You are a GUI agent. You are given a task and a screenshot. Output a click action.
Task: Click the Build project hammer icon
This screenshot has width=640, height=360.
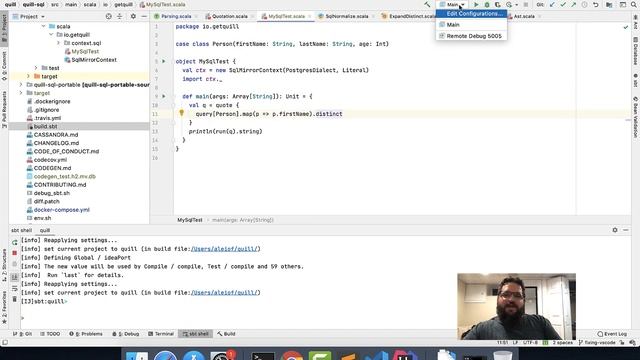click(x=427, y=4)
